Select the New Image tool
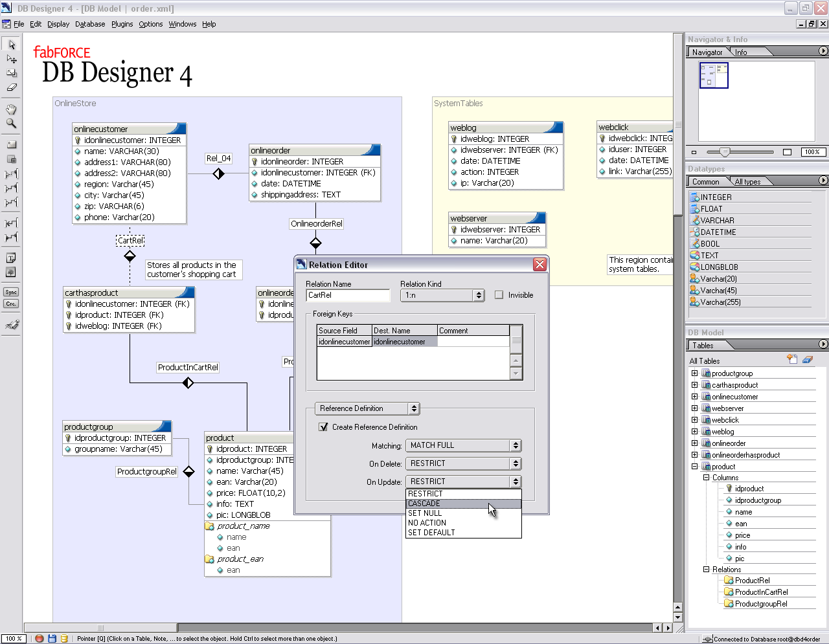 (11, 272)
